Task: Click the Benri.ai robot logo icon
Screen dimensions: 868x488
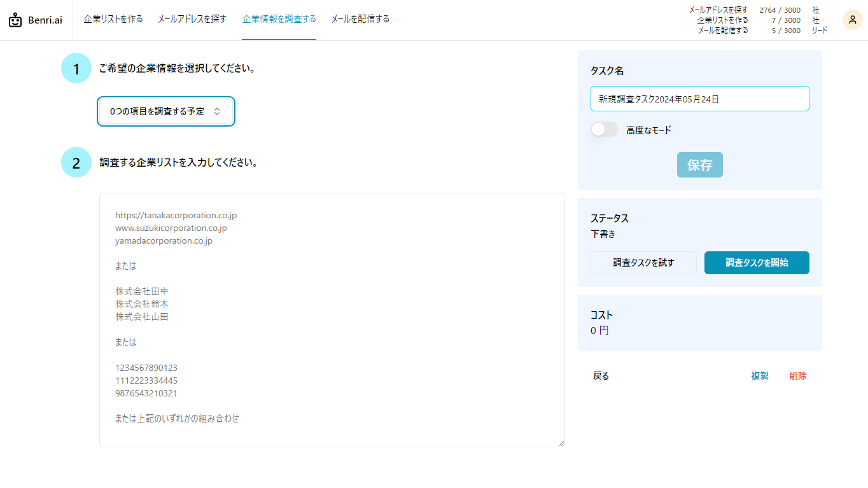Action: pos(15,20)
